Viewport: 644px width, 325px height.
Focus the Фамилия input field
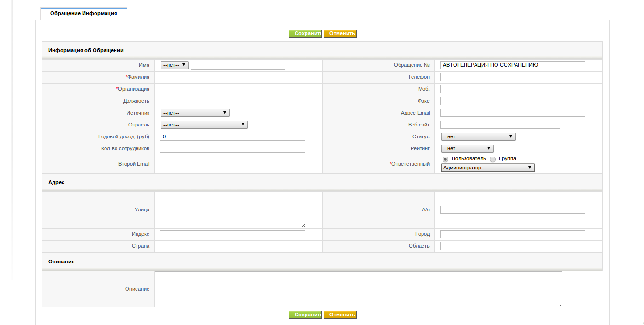(207, 77)
